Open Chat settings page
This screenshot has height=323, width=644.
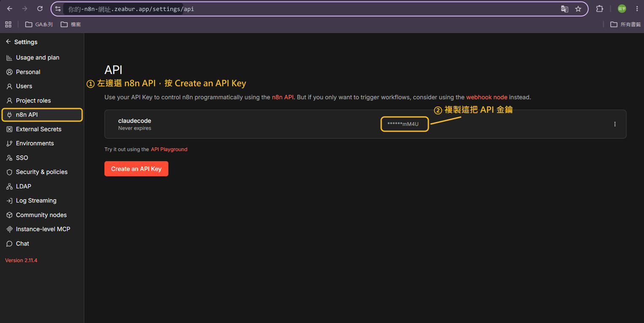pos(22,244)
